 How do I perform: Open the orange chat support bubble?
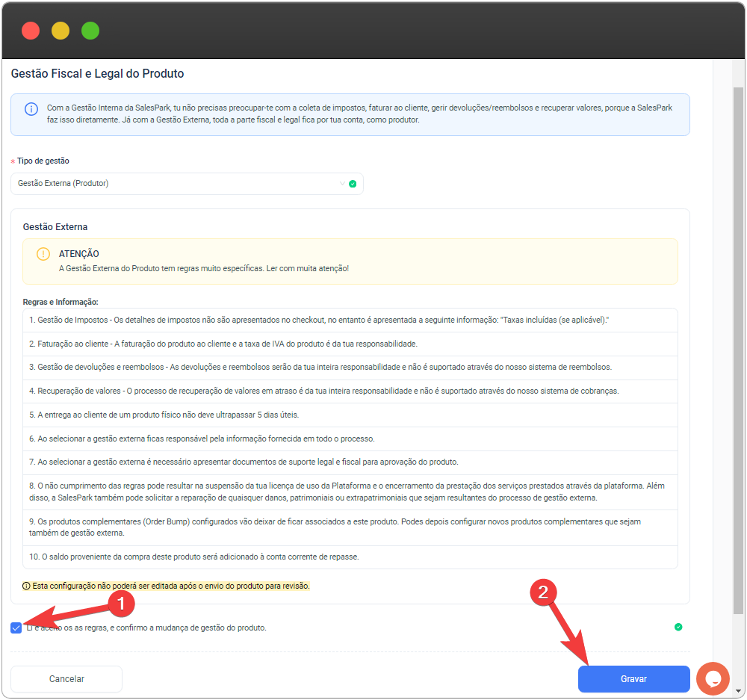click(x=712, y=678)
